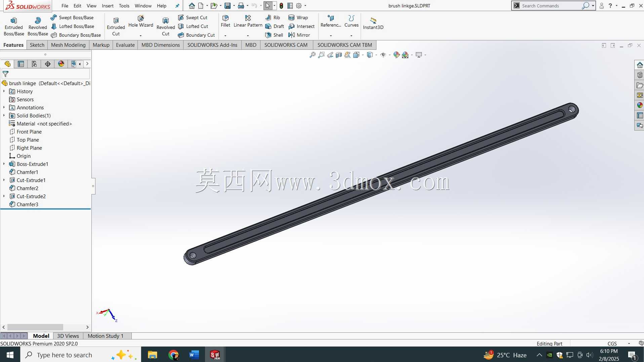This screenshot has width=644, height=362.
Task: Open the Insert menu
Action: (108, 6)
